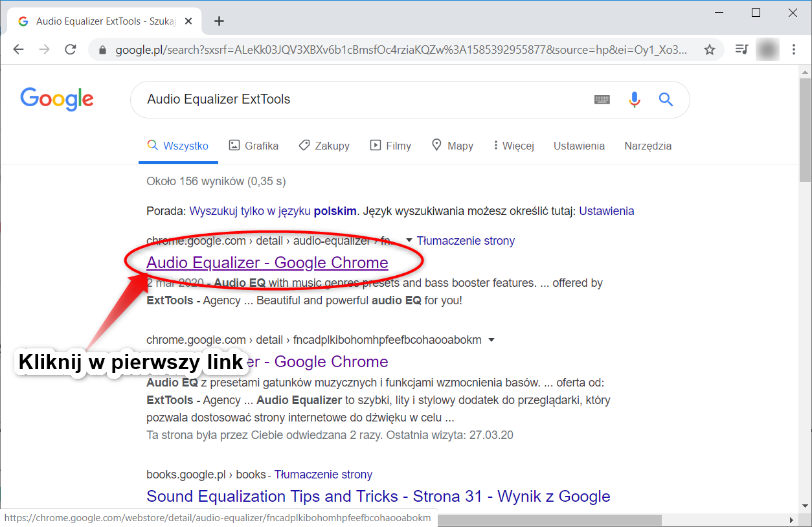Switch to the Grafika tab
812x527 pixels.
coord(254,146)
